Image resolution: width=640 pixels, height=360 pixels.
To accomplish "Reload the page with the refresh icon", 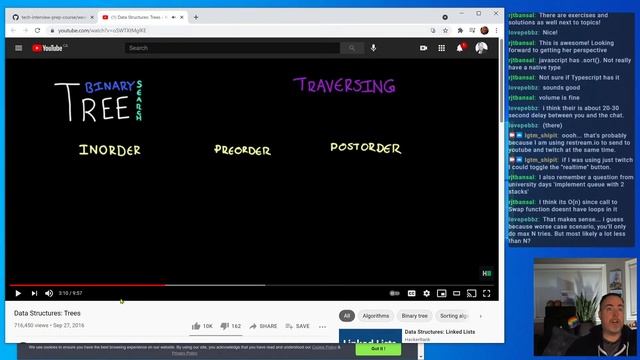I will tap(38, 31).
